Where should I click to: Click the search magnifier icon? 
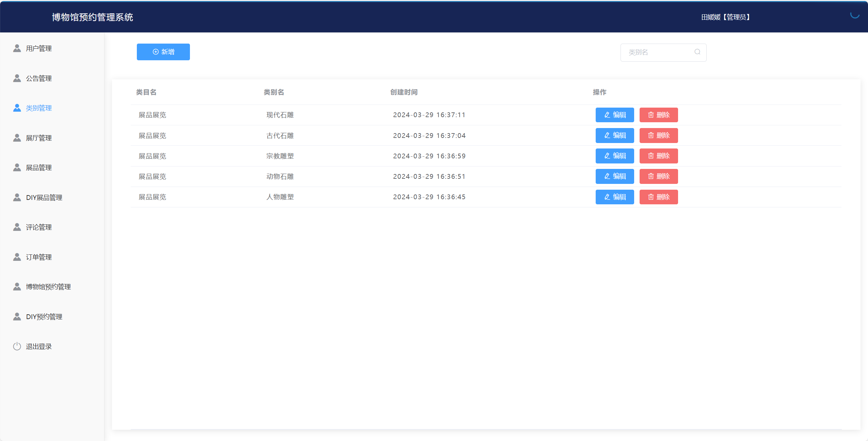coord(697,52)
